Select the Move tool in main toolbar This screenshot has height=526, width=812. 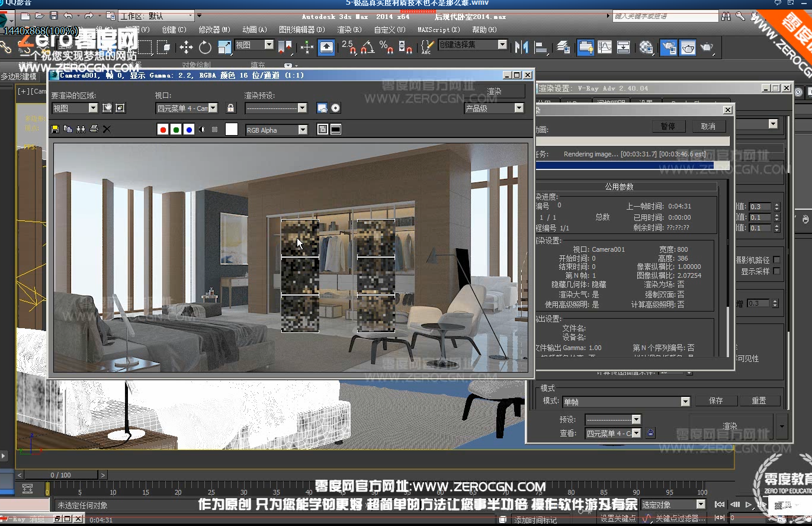[x=186, y=47]
